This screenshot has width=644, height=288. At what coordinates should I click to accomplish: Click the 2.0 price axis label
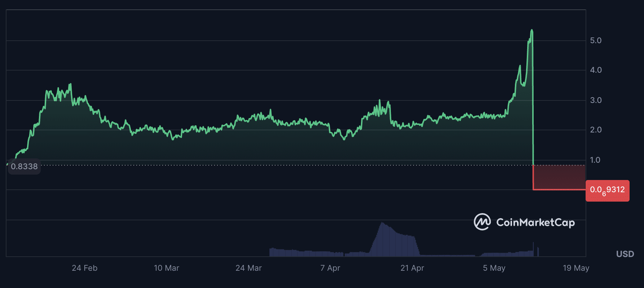[596, 130]
